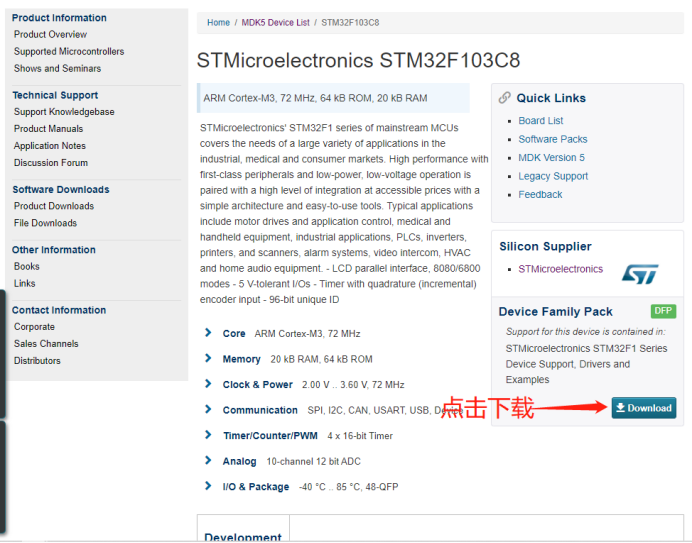
Task: Click the Contact Information sidebar heading
Action: pos(59,310)
